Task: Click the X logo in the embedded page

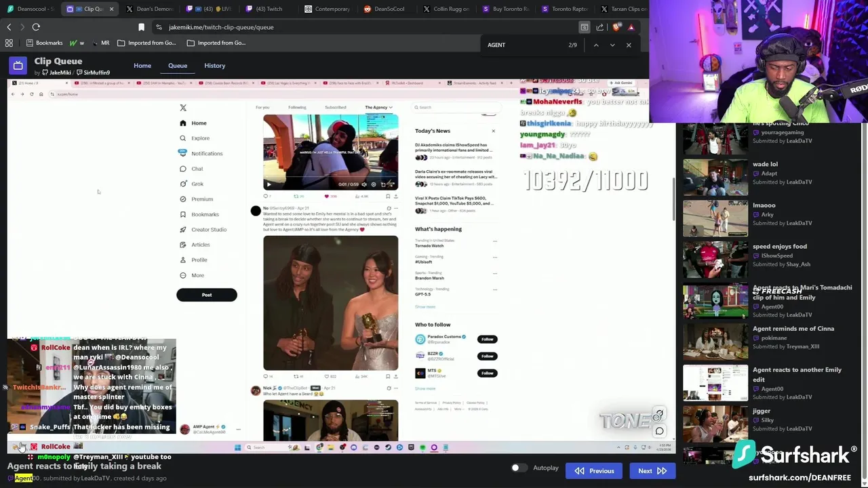Action: click(x=183, y=108)
